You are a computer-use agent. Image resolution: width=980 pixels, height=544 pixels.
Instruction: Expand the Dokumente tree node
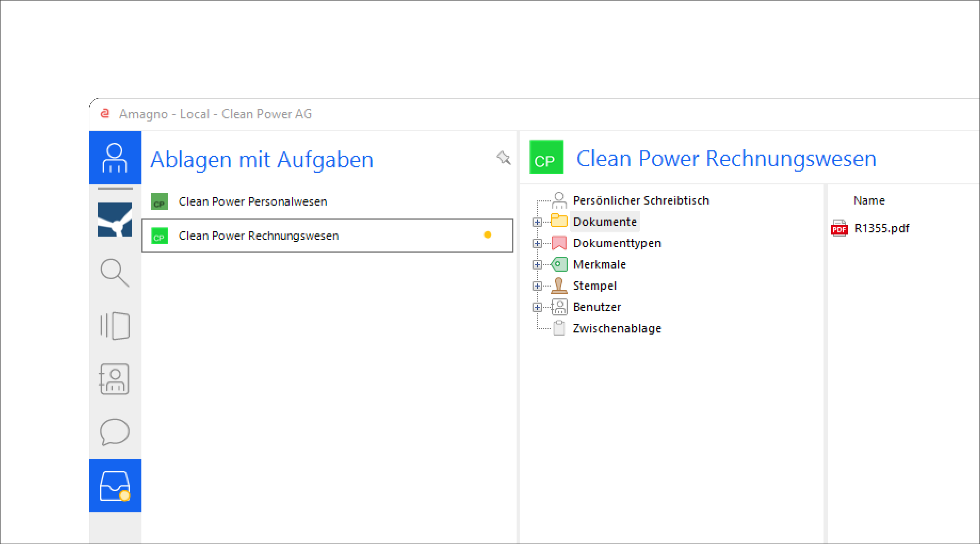click(x=537, y=222)
